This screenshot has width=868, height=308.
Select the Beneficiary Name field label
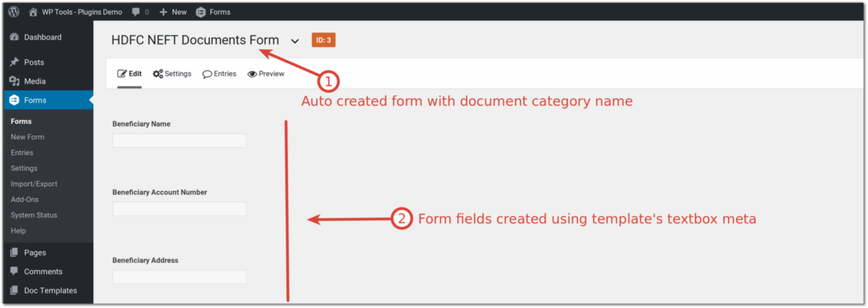point(141,124)
